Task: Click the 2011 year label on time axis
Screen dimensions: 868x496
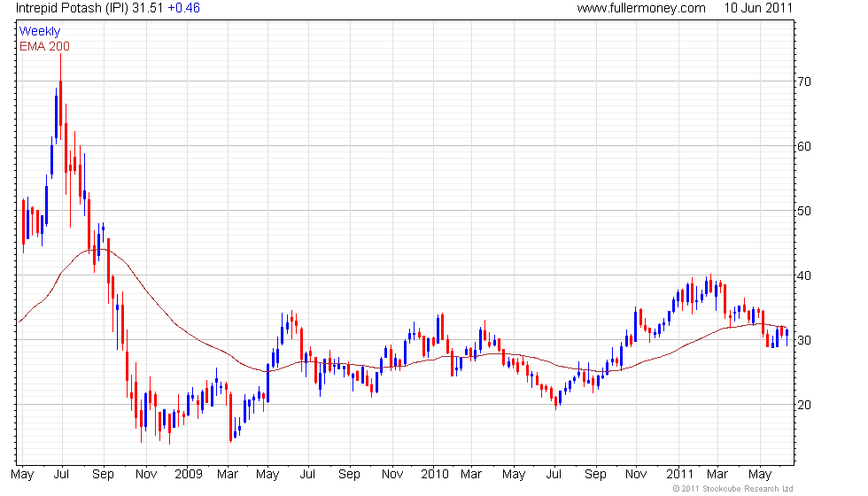Action: pyautogui.click(x=679, y=475)
